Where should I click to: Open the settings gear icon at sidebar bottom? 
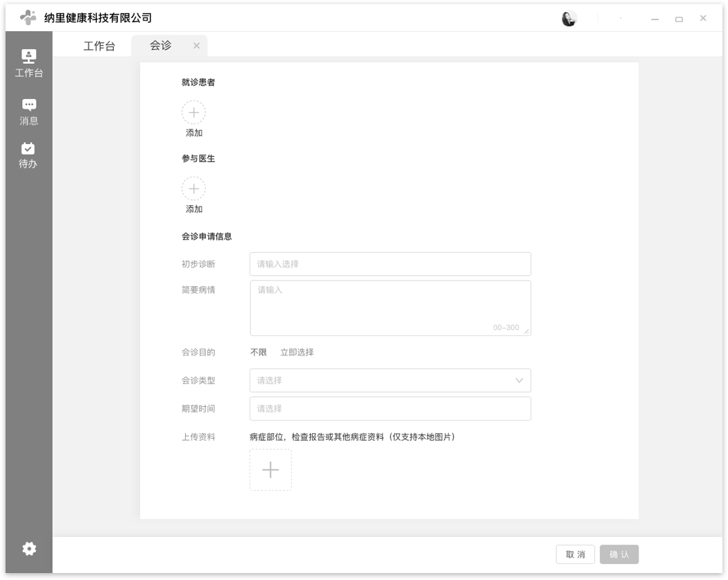tap(28, 548)
